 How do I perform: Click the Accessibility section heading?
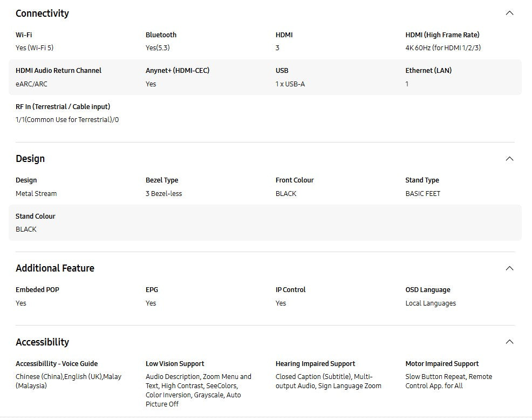coord(42,342)
